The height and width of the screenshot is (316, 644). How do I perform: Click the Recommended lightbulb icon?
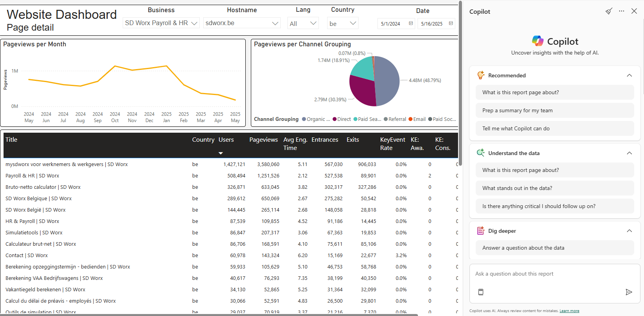coord(480,75)
